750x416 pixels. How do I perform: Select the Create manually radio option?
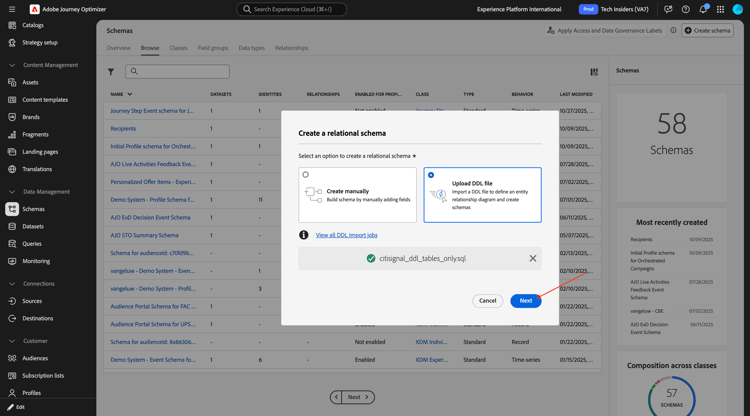[x=306, y=175]
